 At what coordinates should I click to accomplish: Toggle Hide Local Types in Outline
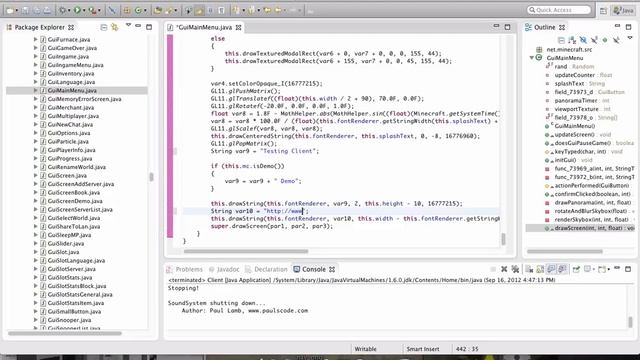616,40
